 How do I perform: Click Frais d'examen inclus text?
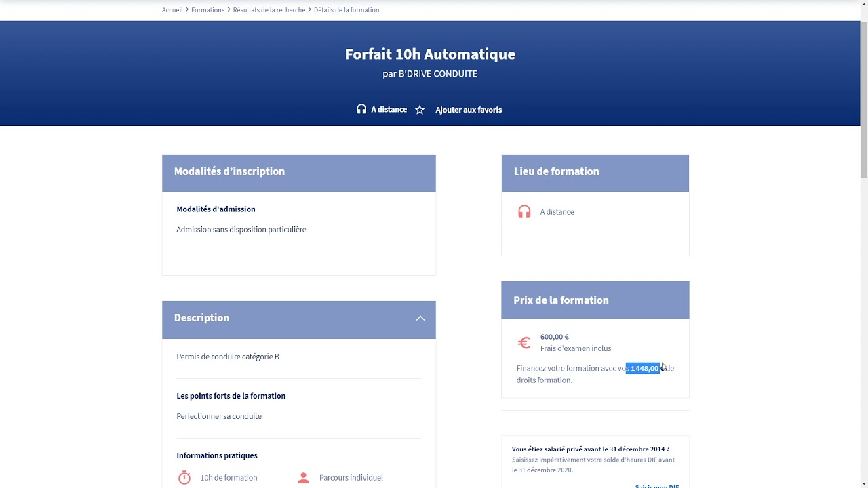576,348
